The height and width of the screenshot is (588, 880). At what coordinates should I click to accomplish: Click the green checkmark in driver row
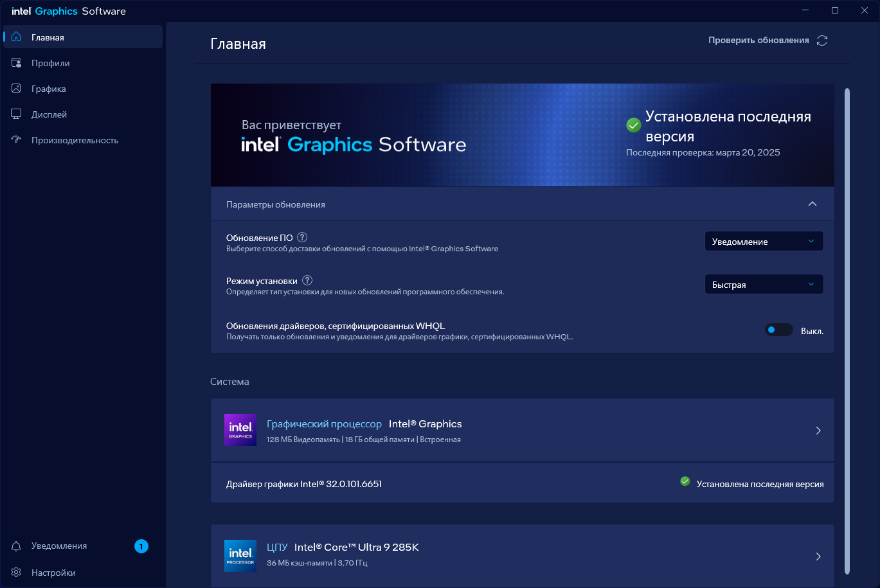(685, 481)
